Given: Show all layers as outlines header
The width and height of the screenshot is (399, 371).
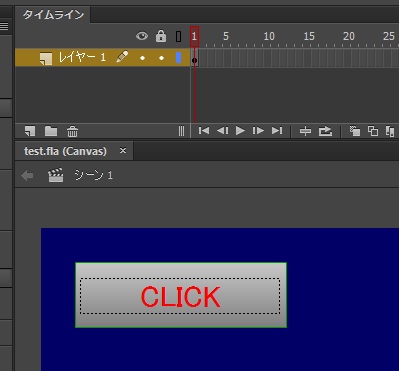Looking at the screenshot, I should [x=179, y=36].
